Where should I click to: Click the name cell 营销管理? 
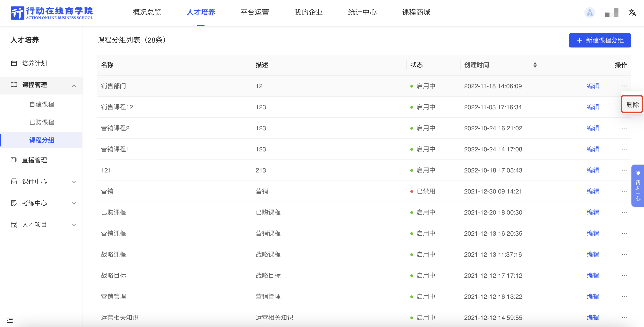pos(113,297)
